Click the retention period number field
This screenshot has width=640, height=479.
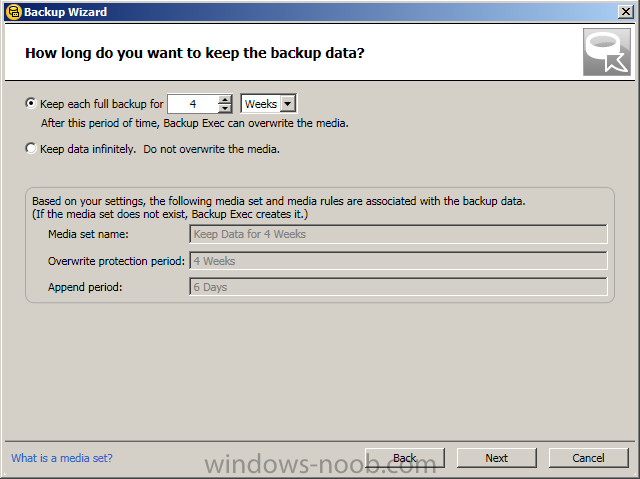193,104
